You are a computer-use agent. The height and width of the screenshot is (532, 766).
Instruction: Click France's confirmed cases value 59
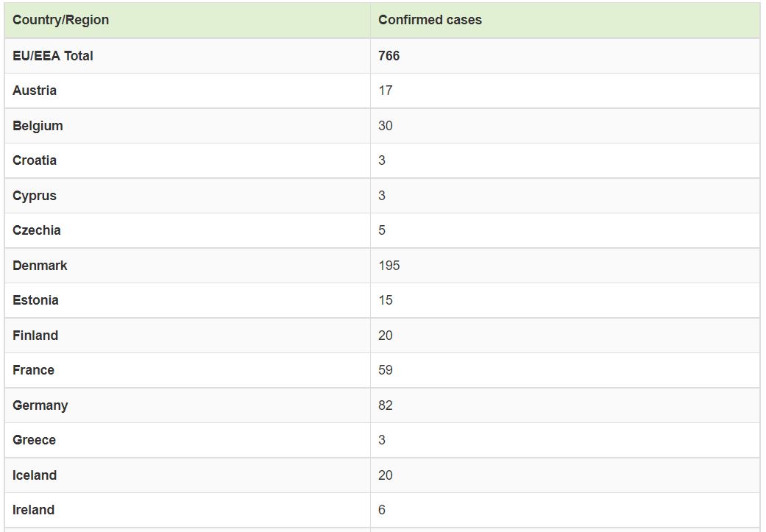click(x=386, y=370)
